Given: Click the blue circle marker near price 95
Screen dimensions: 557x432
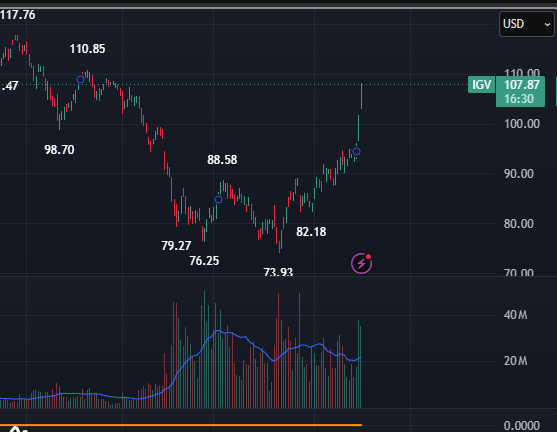Looking at the screenshot, I should (x=357, y=152).
